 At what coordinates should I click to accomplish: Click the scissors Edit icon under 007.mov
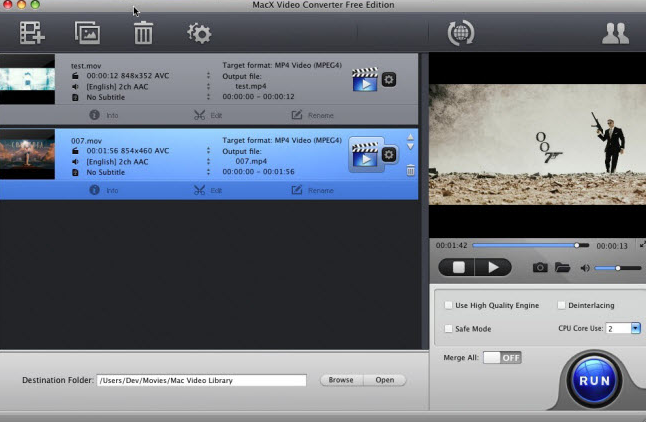click(x=199, y=190)
